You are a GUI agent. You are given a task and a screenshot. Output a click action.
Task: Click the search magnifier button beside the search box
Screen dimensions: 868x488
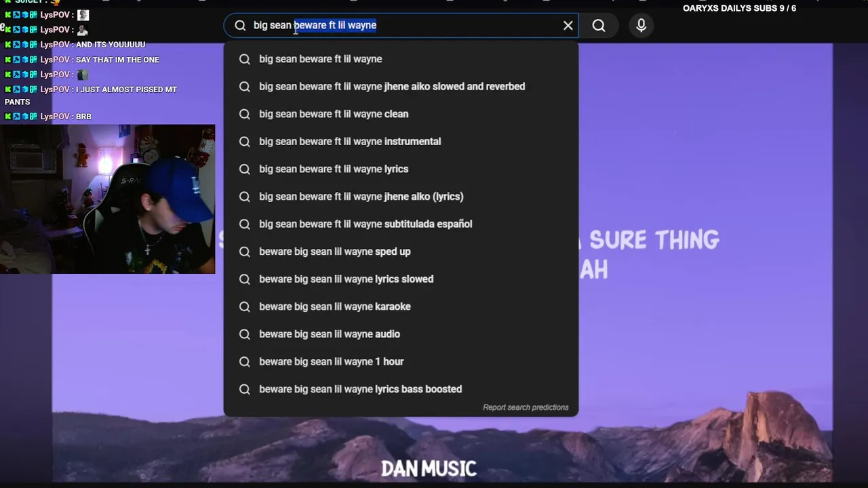click(599, 26)
